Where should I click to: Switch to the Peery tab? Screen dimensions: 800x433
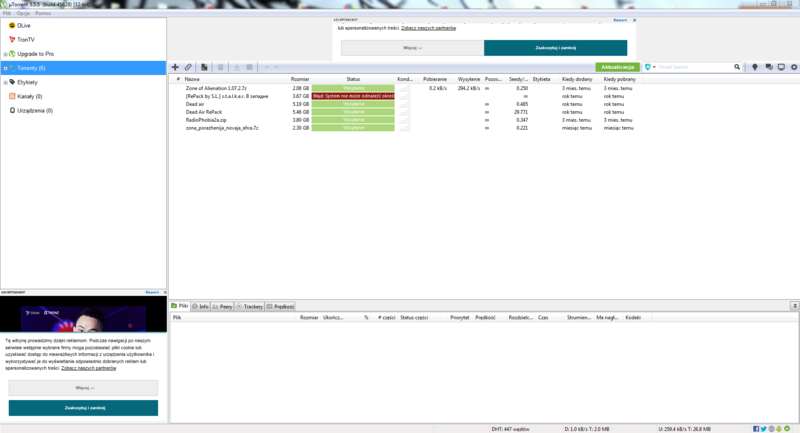click(225, 306)
